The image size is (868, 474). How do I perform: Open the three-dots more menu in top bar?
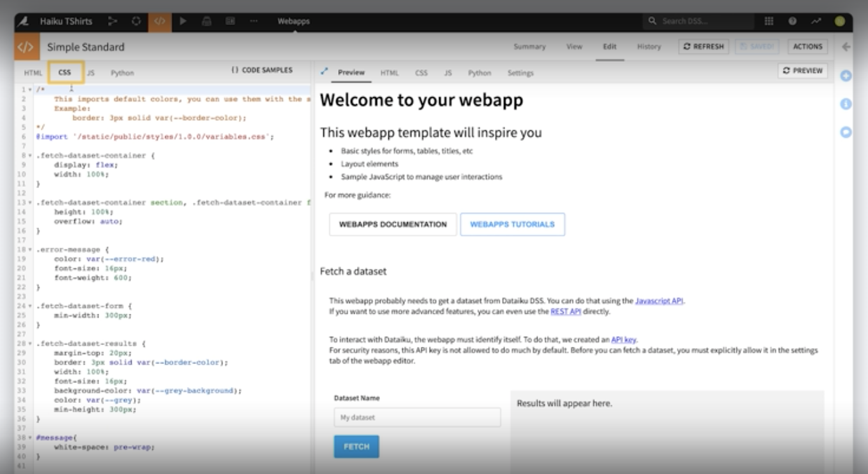(254, 21)
